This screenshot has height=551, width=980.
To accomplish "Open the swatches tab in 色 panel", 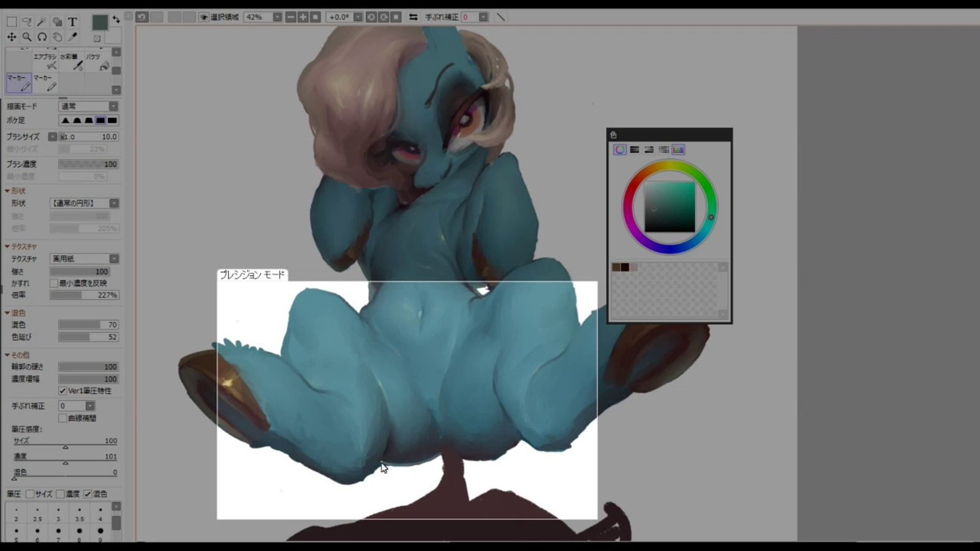I will pos(678,149).
